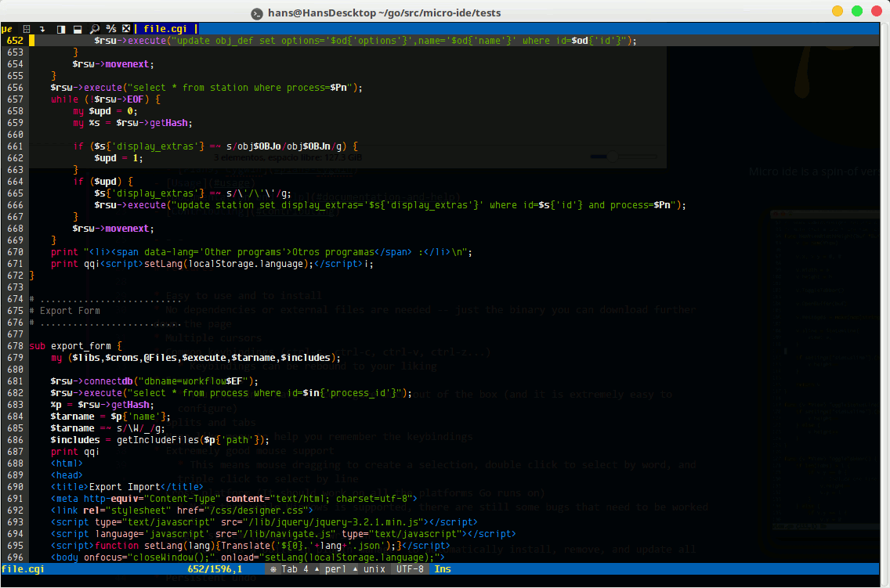Screen dimensions: 890x588
Task: Click the '<head>' tag on line 689
Action: [x=67, y=475]
